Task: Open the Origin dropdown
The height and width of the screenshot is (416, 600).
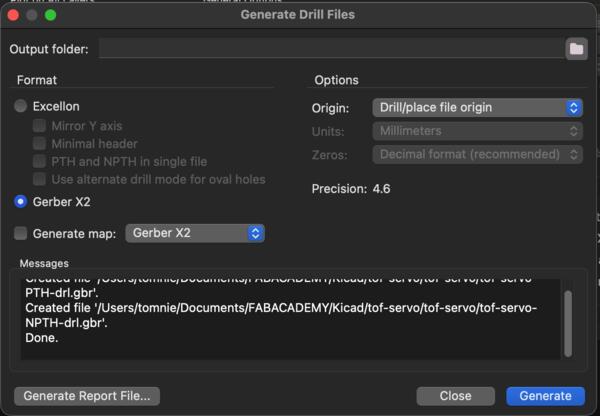Action: [x=477, y=107]
